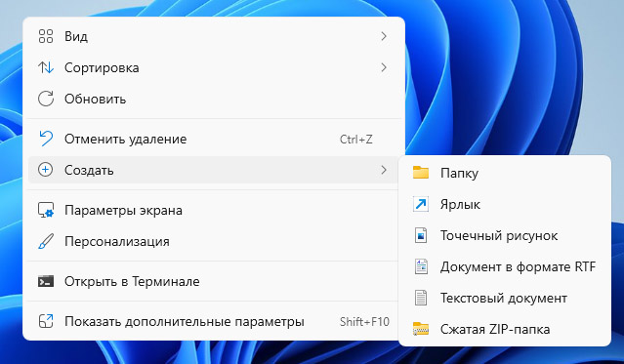Viewport: 624px width, 364px height.
Task: Click the share-box icon beside Показать дополнительные параметры
Action: pos(46,321)
